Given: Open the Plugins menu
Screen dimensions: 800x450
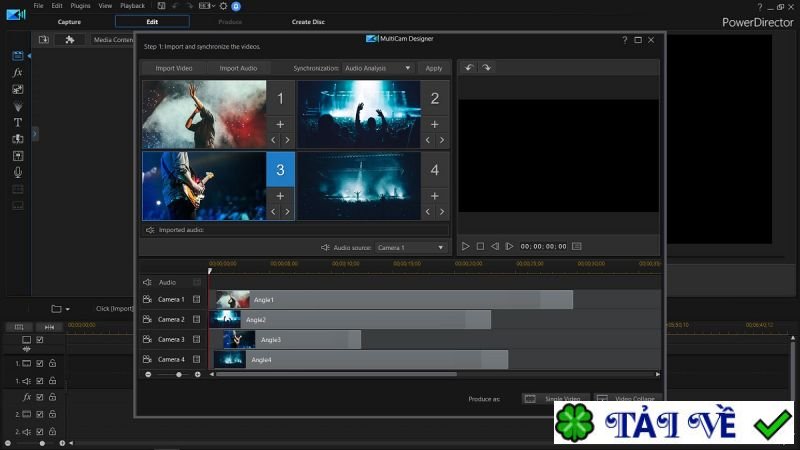Looking at the screenshot, I should click(80, 6).
